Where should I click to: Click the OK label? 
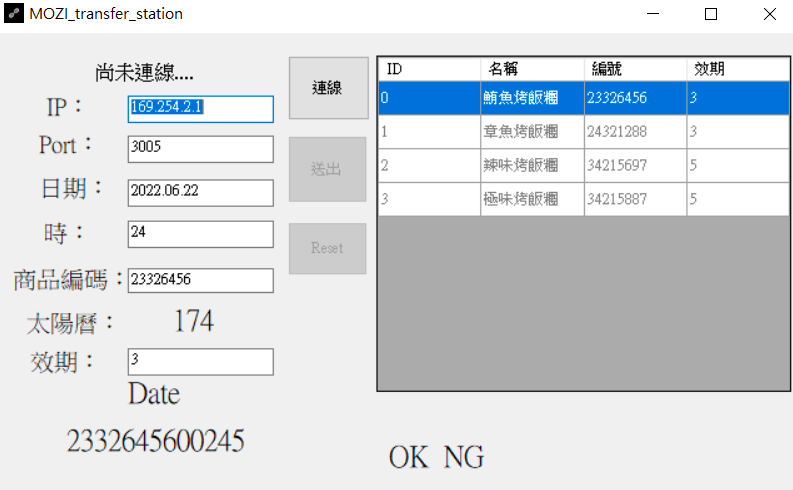point(409,457)
